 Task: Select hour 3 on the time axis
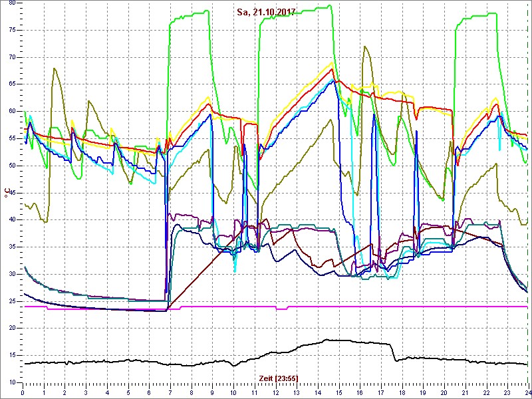(x=86, y=392)
